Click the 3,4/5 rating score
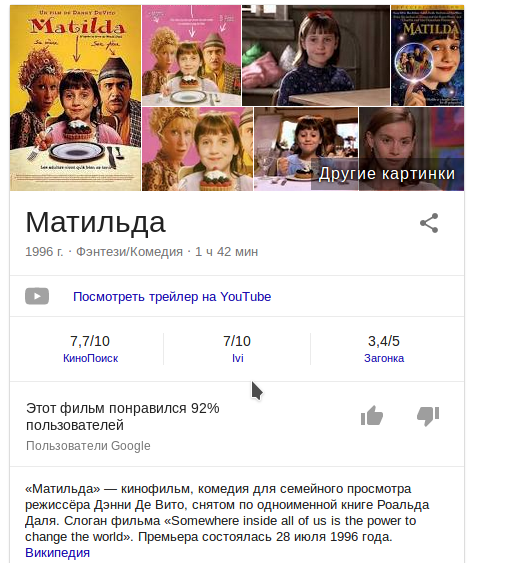 pyautogui.click(x=384, y=341)
